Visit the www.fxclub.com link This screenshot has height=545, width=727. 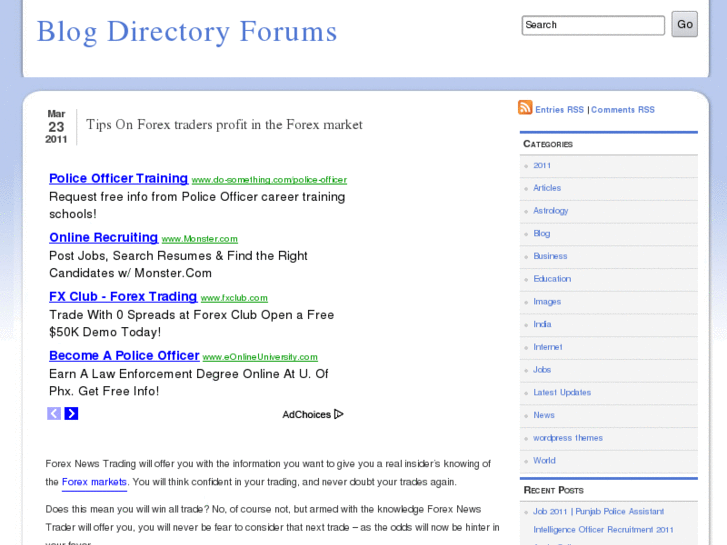point(234,298)
